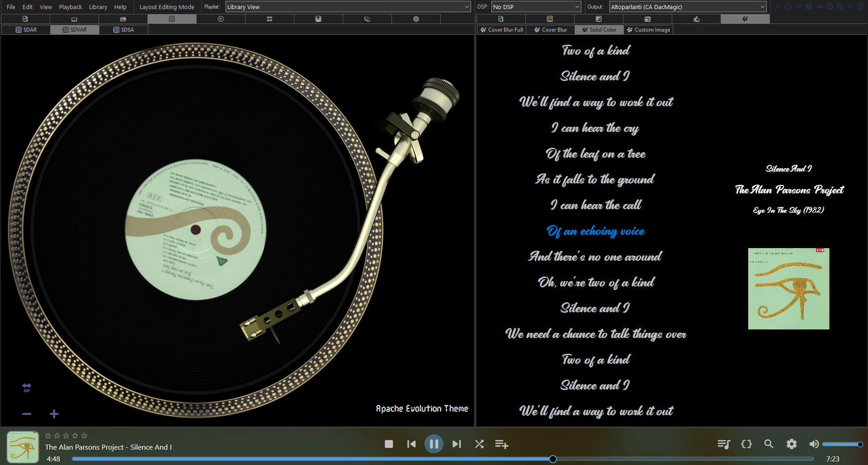
Task: Open the radio tab icon in left toolbar
Action: point(123,19)
